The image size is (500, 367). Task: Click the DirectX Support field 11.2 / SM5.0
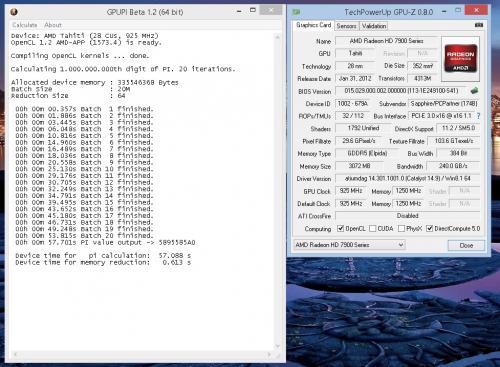pyautogui.click(x=458, y=128)
